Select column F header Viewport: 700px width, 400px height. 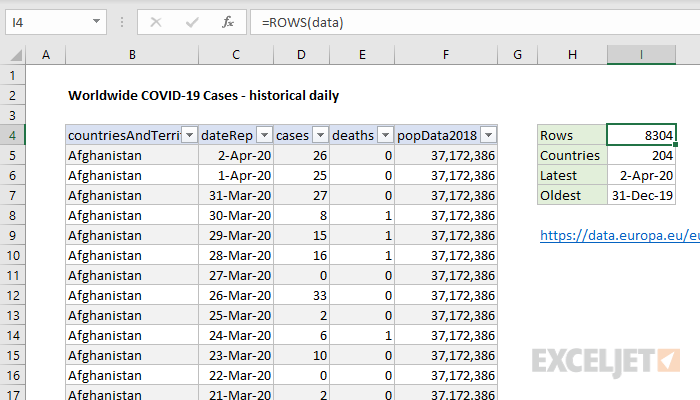446,55
